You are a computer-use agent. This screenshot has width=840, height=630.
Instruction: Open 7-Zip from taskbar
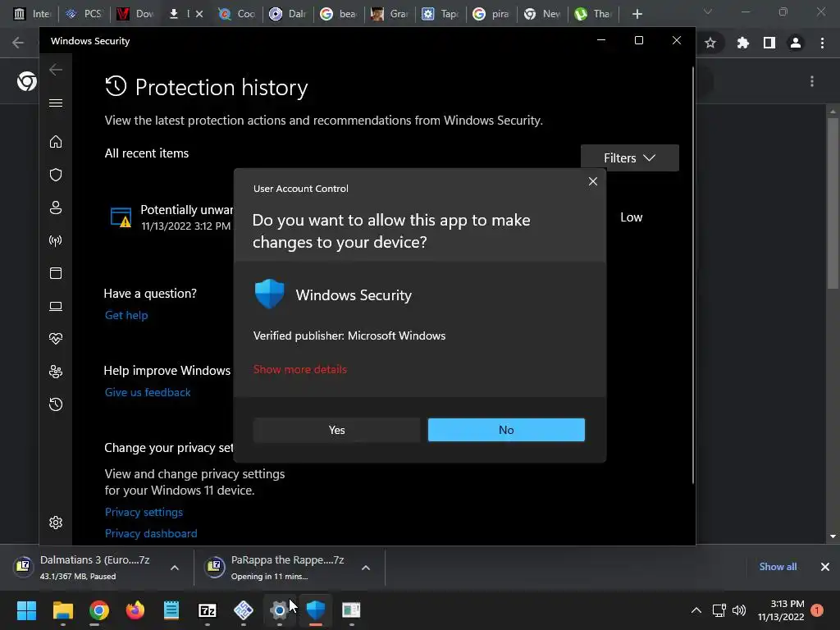coord(208,610)
